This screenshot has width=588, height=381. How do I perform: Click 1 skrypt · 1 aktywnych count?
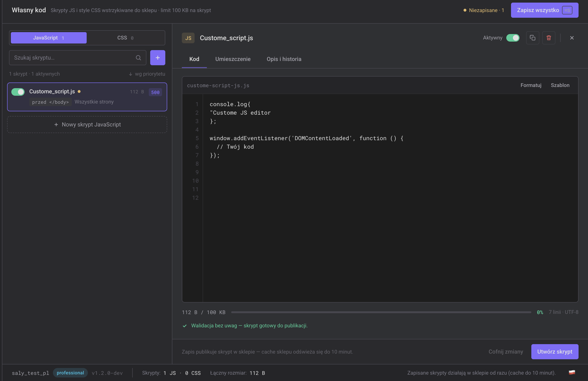(34, 74)
